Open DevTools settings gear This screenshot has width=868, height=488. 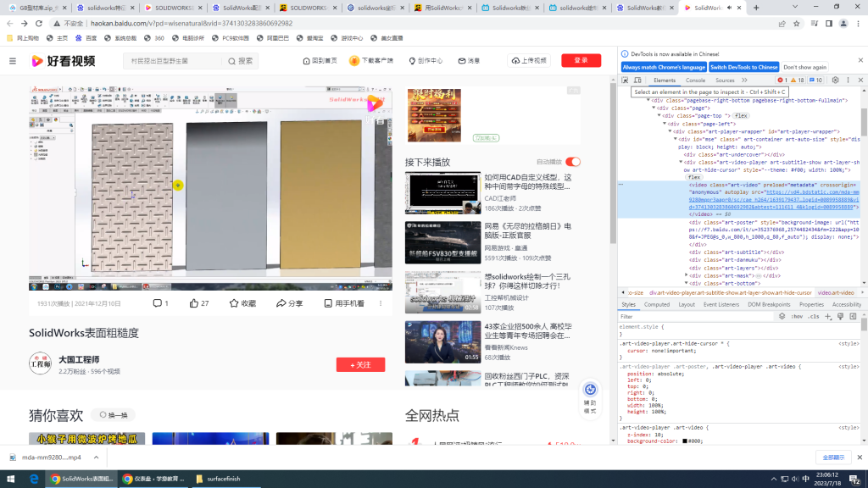point(835,80)
